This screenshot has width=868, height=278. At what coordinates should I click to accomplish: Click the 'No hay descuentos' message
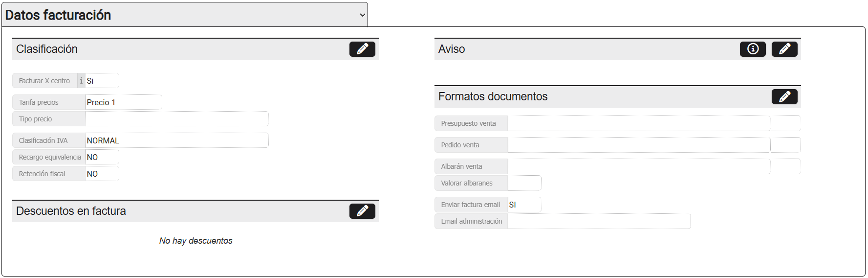(195, 241)
